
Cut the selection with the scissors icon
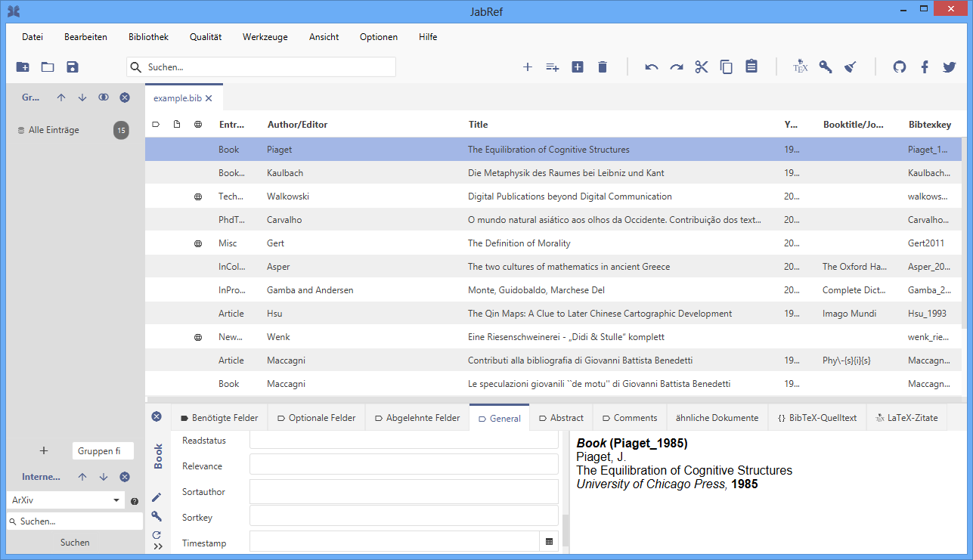702,67
